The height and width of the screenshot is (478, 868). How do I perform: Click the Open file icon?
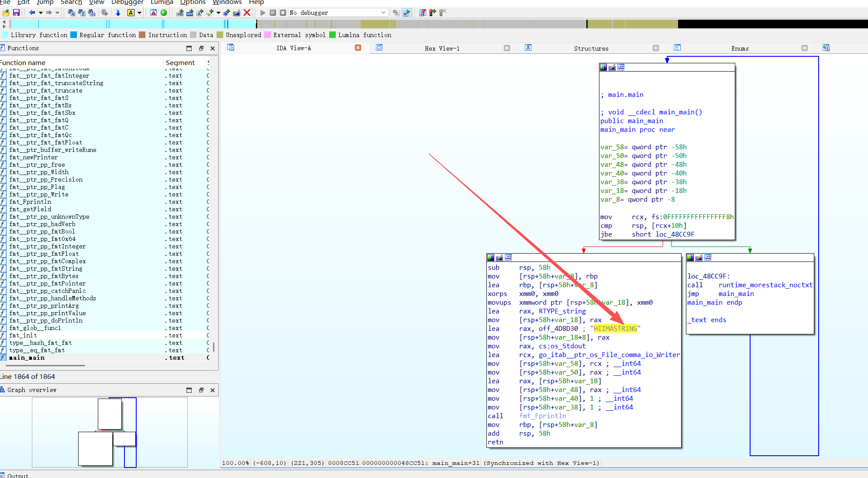6,13
